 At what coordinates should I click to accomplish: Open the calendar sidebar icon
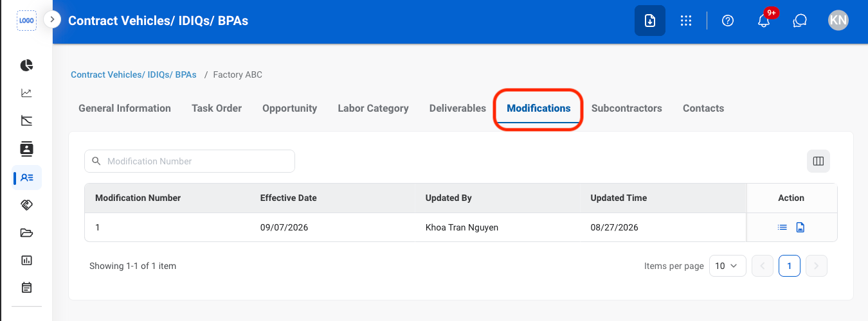click(26, 288)
